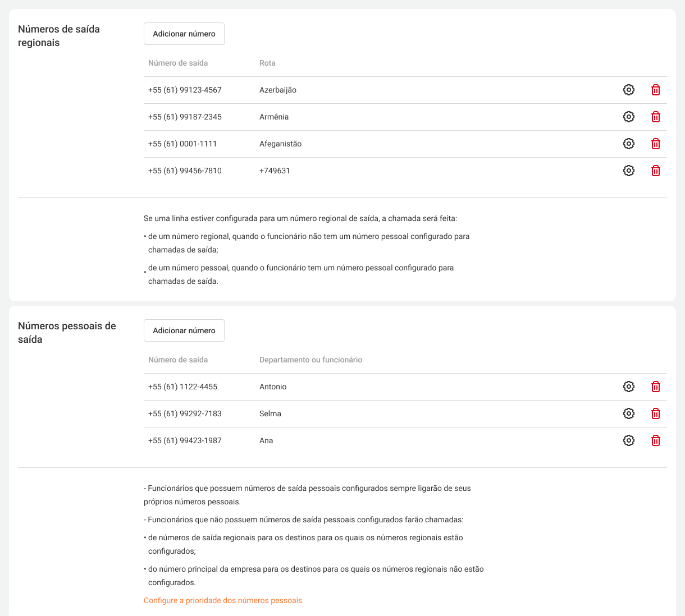Screen dimensions: 685x616
Task: Add a new regional outgoing number
Action: coord(184,34)
